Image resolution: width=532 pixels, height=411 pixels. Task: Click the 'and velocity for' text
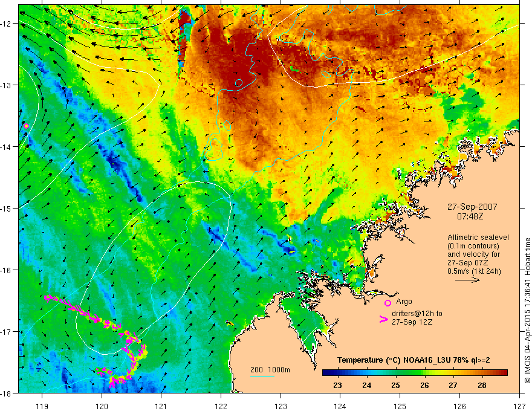coord(473,254)
